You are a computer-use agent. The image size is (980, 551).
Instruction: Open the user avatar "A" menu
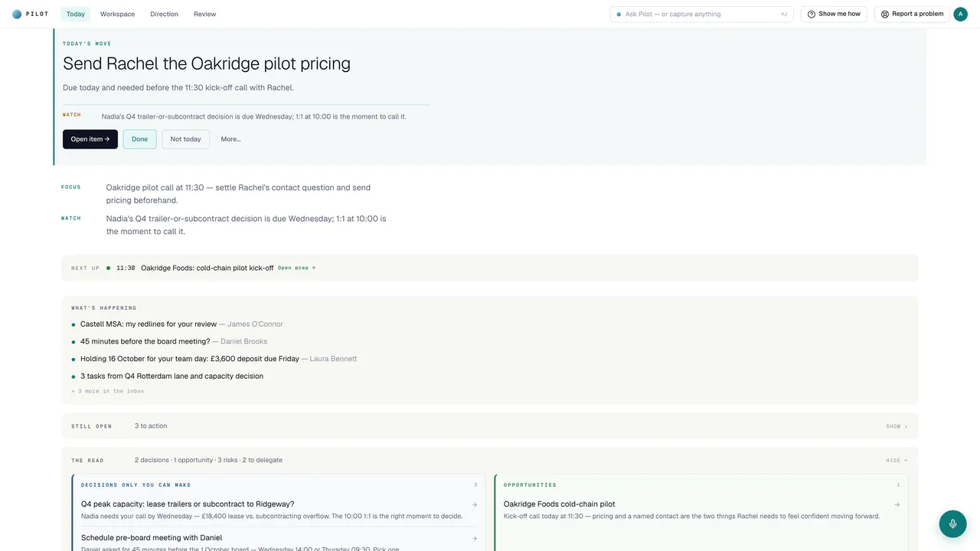pos(960,14)
